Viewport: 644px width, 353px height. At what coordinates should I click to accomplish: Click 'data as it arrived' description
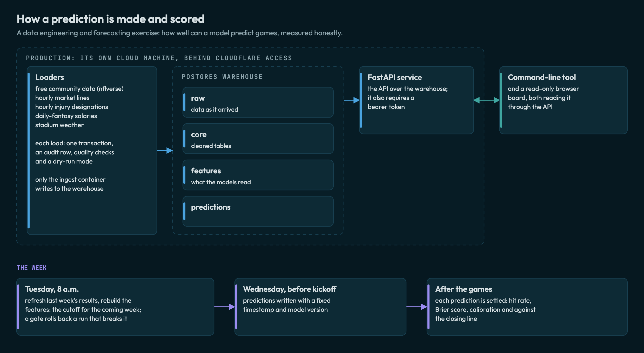click(214, 110)
